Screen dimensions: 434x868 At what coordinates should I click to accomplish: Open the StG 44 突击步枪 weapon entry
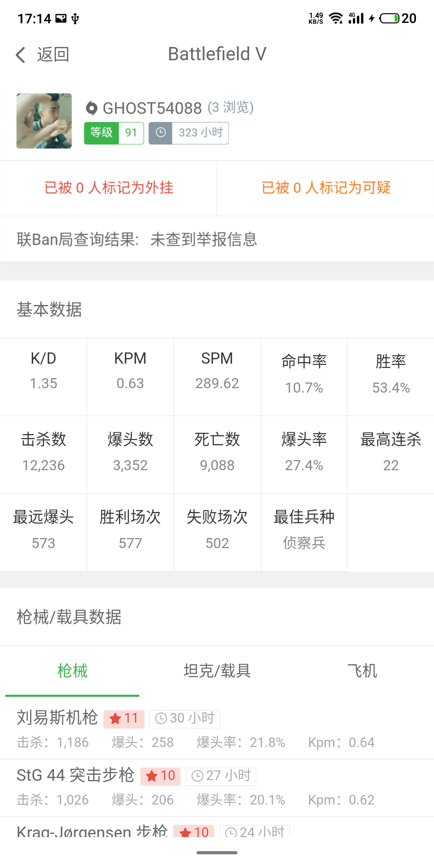[217, 788]
